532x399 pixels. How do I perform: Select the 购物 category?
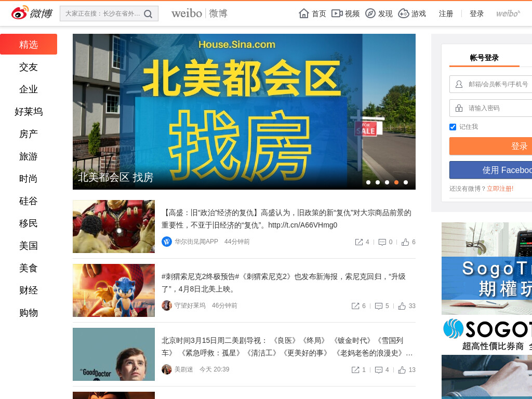coord(29,313)
